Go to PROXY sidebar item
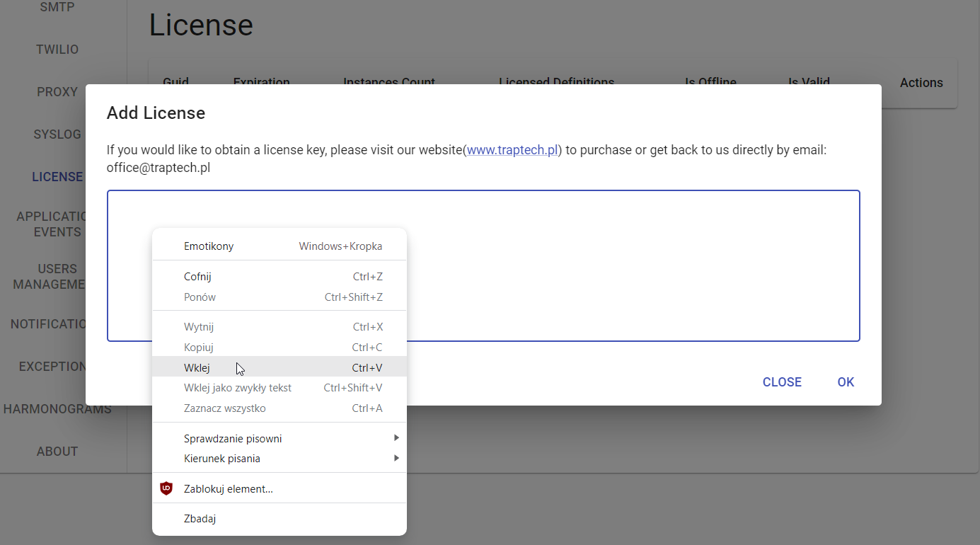980x545 pixels. (x=57, y=92)
